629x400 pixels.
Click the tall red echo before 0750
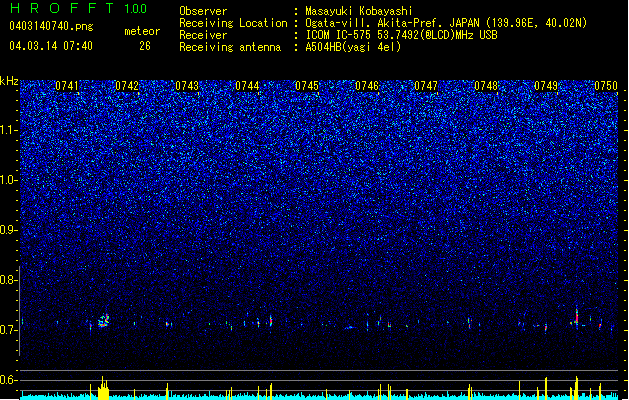coord(576,317)
